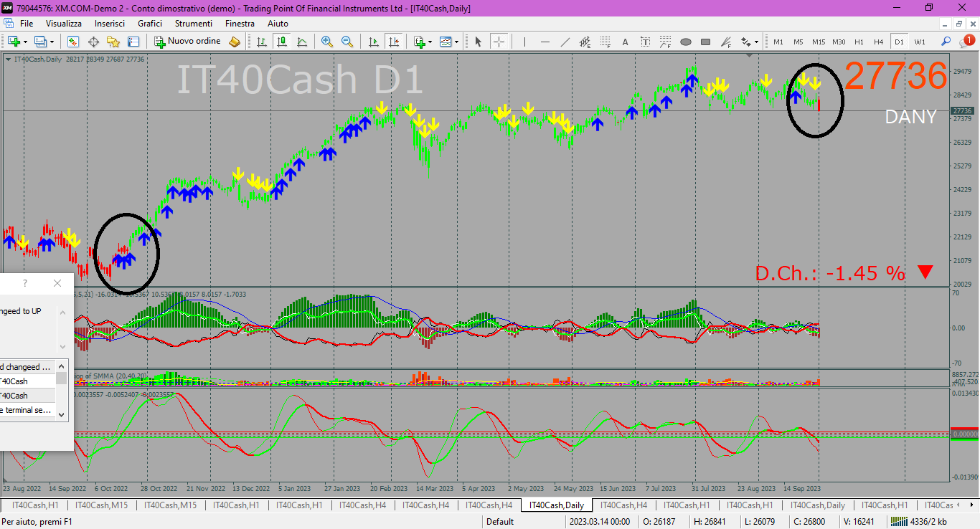Open the Finestra menu
The height and width of the screenshot is (529, 980).
(240, 23)
